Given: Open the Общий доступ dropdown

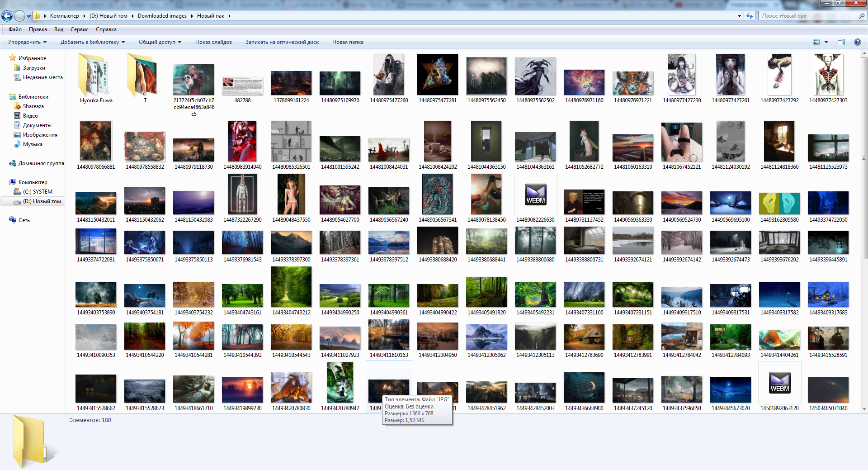Looking at the screenshot, I should 160,42.
